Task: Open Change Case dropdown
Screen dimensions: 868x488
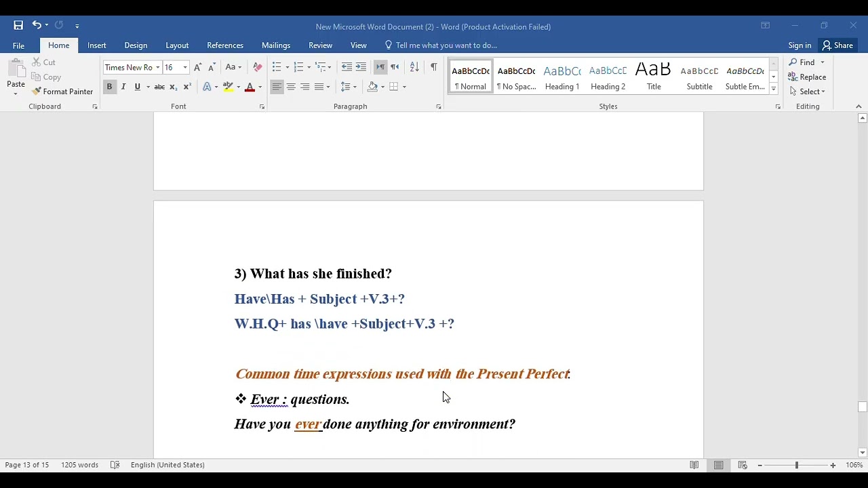Action: pyautogui.click(x=233, y=67)
